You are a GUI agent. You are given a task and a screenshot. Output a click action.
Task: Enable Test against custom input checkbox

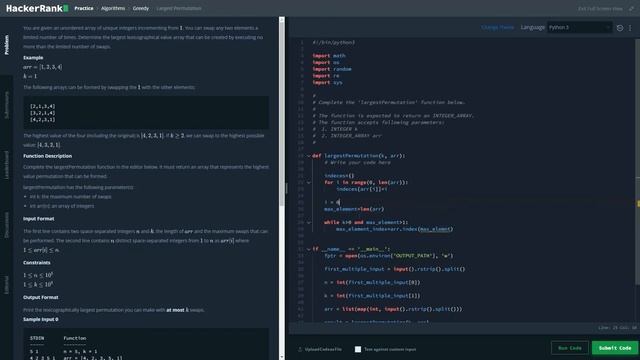[x=358, y=349]
